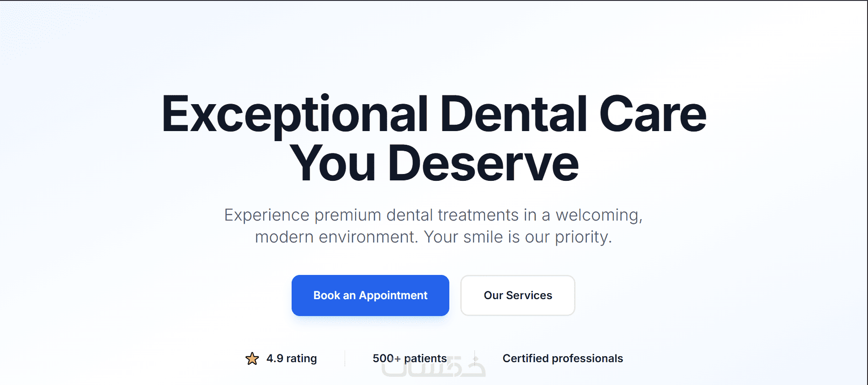The width and height of the screenshot is (868, 385).
Task: Click the 500+ patients stat
Action: tap(410, 359)
